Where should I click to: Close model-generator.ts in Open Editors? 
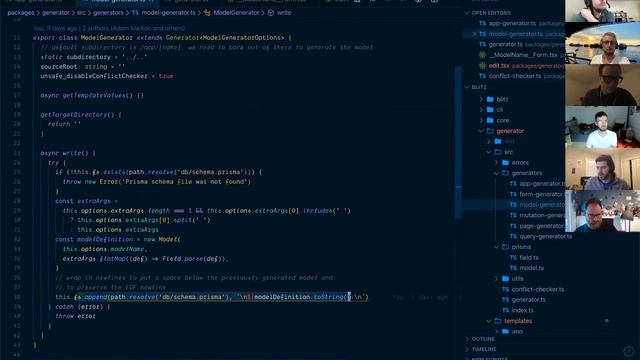[x=475, y=34]
